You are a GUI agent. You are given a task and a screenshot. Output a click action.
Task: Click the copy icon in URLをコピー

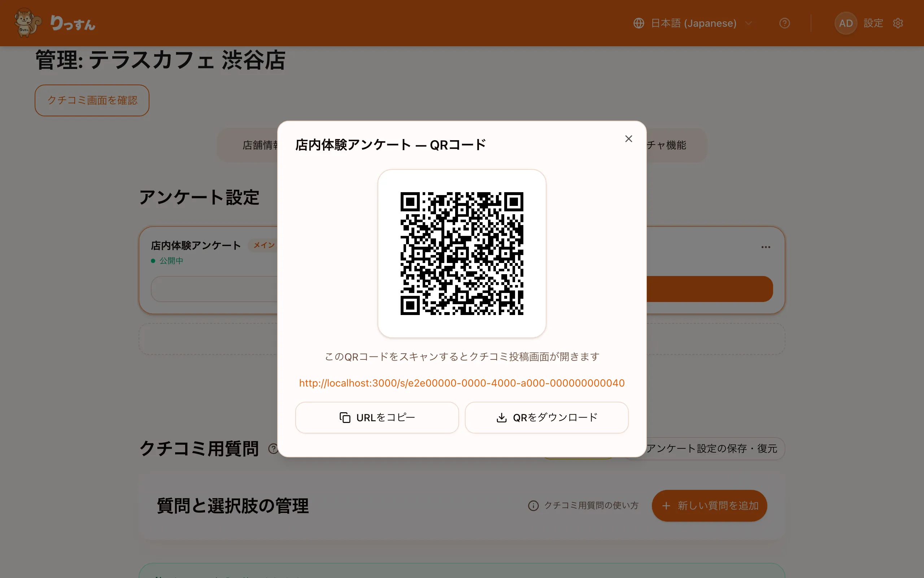[x=345, y=418]
